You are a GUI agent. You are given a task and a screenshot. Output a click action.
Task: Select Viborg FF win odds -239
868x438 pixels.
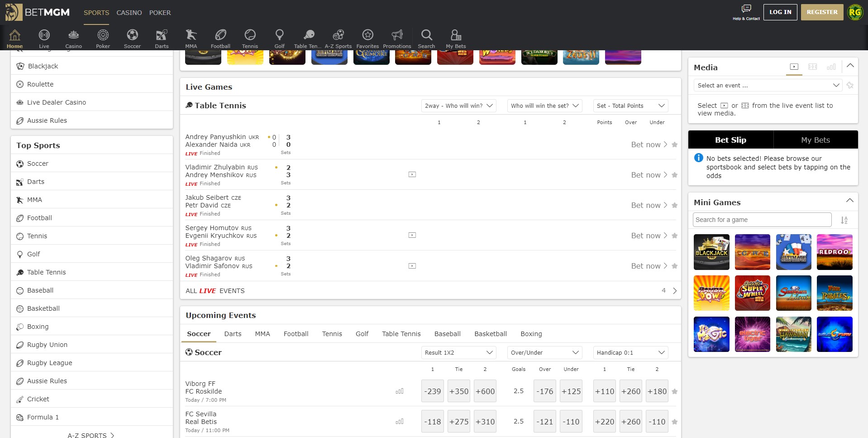pos(433,391)
